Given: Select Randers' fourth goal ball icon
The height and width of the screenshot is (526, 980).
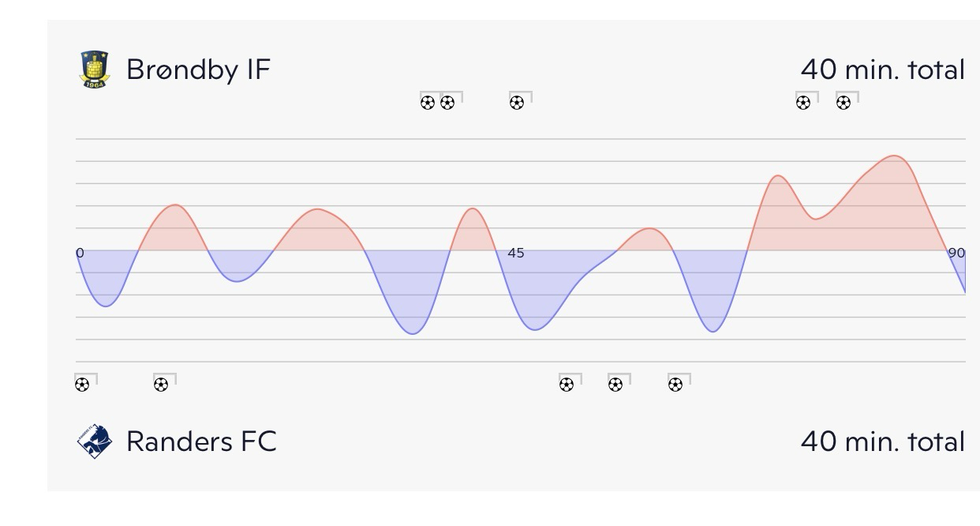Looking at the screenshot, I should (x=615, y=385).
